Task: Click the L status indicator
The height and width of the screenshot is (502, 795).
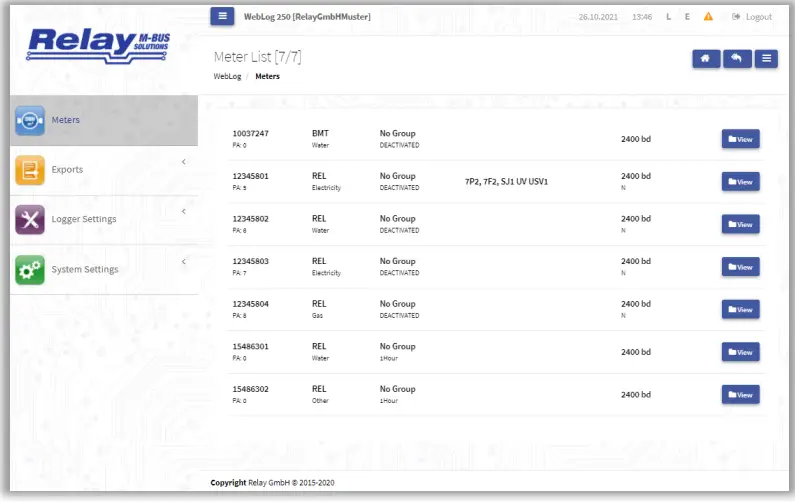Action: coord(668,17)
